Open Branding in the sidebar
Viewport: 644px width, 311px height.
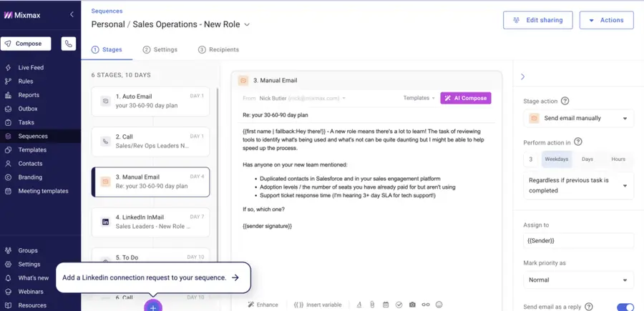[x=30, y=177]
